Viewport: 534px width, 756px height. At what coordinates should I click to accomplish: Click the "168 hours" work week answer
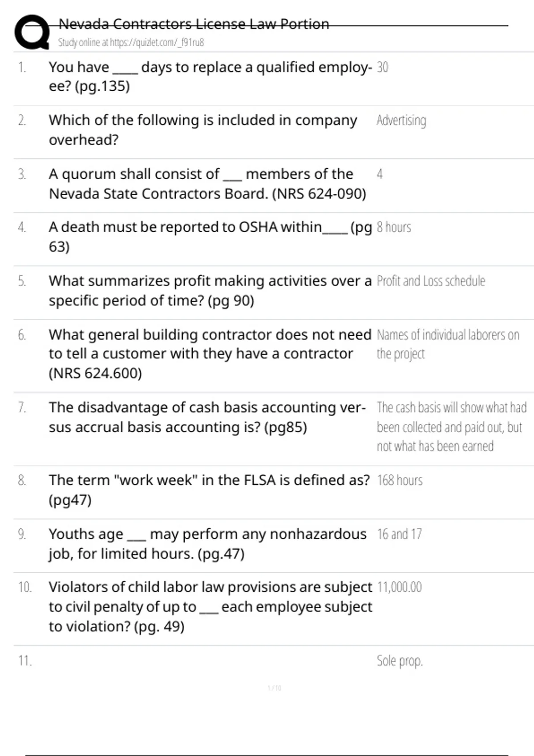click(400, 480)
